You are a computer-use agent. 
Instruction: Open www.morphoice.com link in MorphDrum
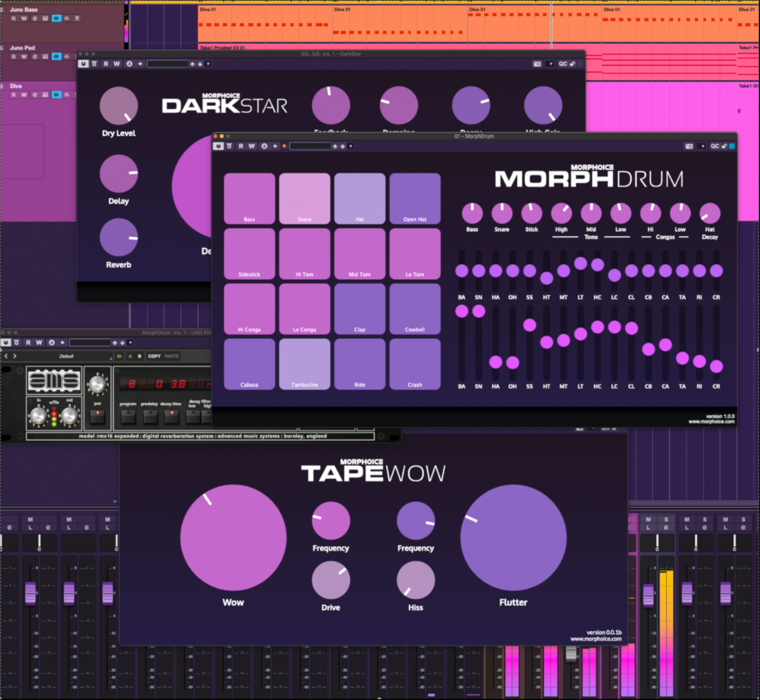click(x=711, y=421)
